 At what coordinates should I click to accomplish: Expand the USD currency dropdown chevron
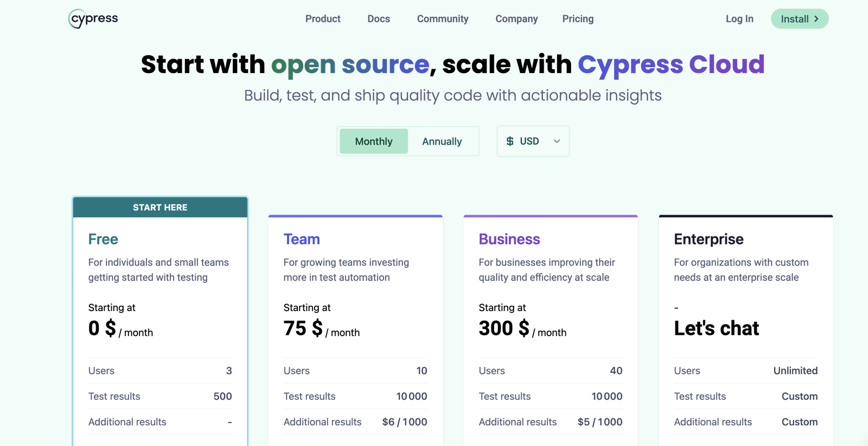pyautogui.click(x=557, y=141)
